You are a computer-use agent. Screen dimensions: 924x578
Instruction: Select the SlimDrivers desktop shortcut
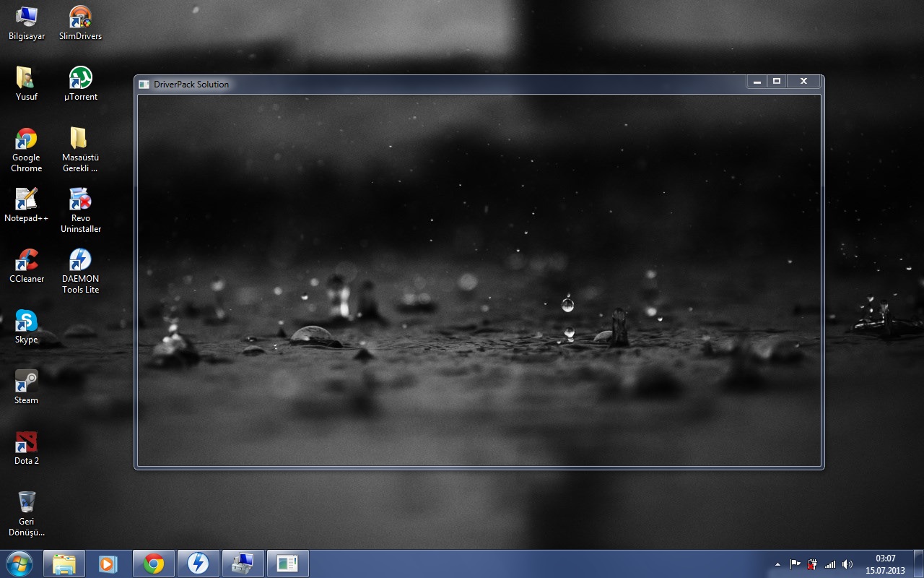point(80,23)
